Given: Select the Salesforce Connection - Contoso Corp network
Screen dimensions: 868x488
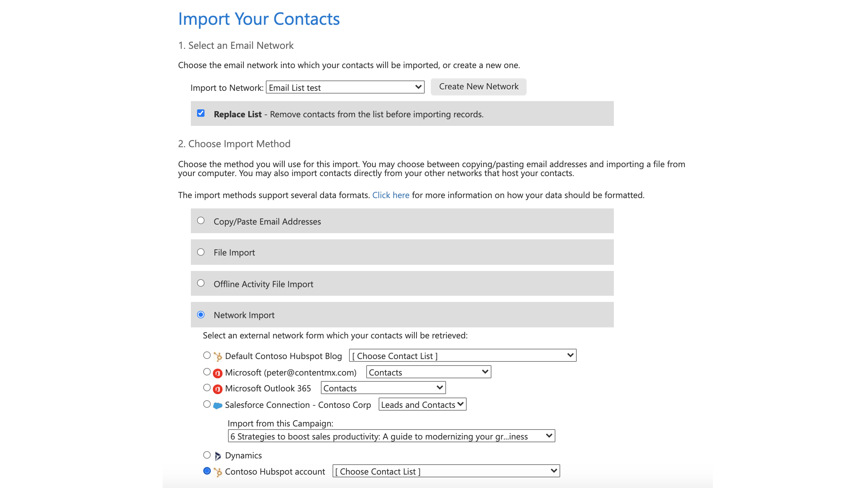Looking at the screenshot, I should pyautogui.click(x=207, y=404).
